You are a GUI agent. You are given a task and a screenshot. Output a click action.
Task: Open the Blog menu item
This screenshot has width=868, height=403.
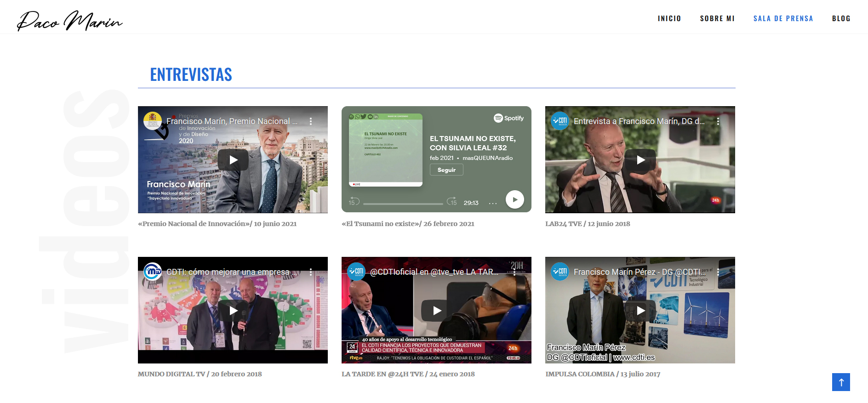click(x=841, y=18)
